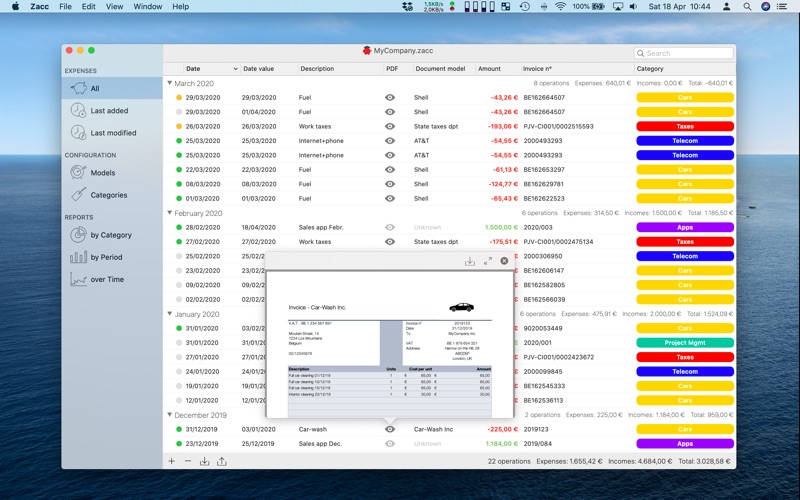Show report by Category
Viewport: 800px width, 500px height.
coord(112,235)
